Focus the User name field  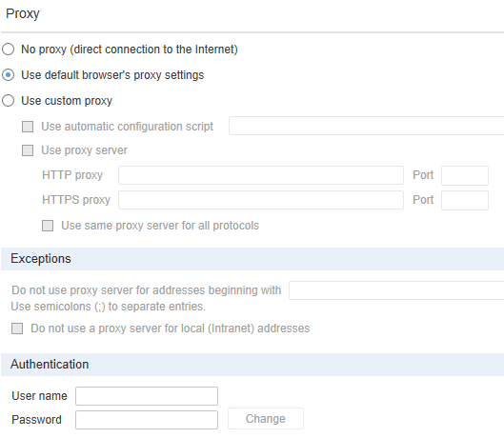tap(147, 396)
